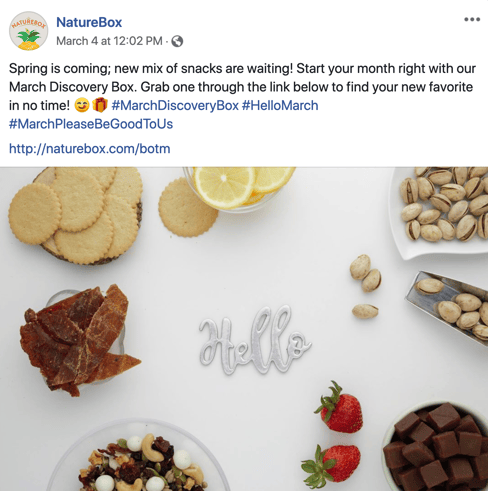Click the #MarchPleaseBeGoodToUs hashtag

[x=91, y=124]
